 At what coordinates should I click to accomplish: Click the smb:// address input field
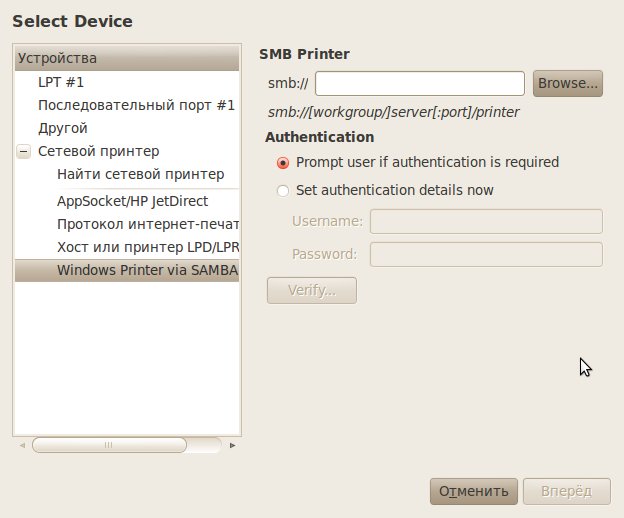pyautogui.click(x=420, y=83)
